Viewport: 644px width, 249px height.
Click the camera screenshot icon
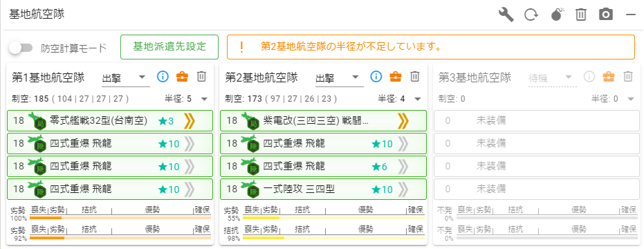coord(606,15)
